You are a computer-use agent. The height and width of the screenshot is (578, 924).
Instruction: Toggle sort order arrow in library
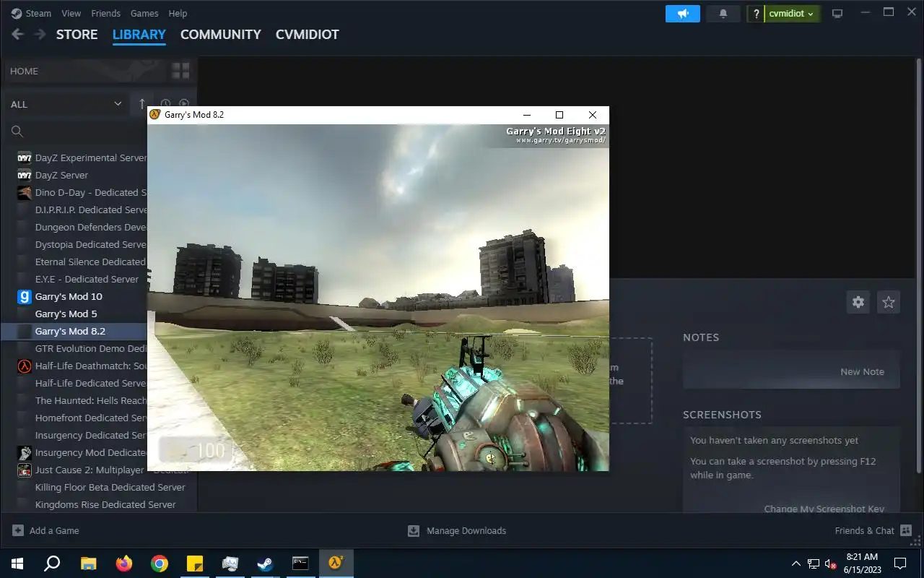tap(142, 104)
